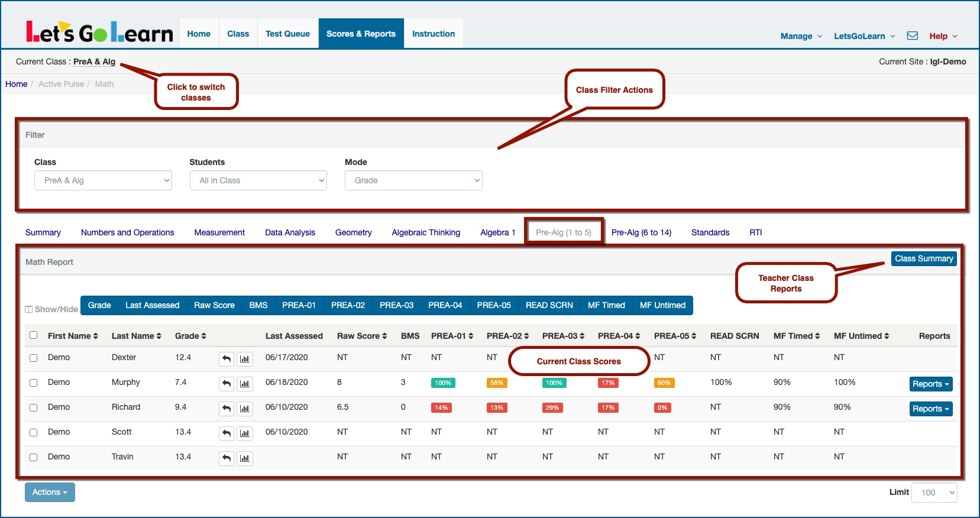This screenshot has height=518, width=980.
Task: Open the bar chart icon for Travin
Action: [245, 458]
